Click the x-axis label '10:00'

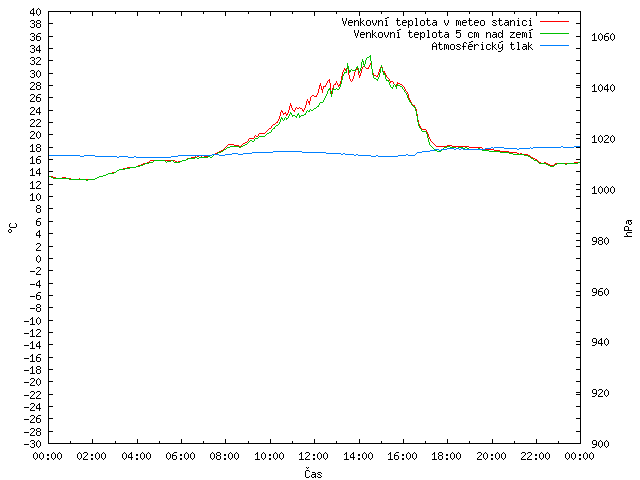pyautogui.click(x=269, y=456)
